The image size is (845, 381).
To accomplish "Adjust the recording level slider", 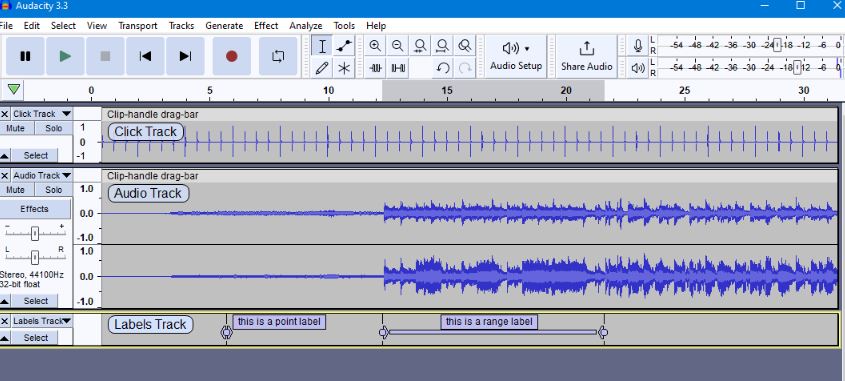I will click(x=777, y=45).
